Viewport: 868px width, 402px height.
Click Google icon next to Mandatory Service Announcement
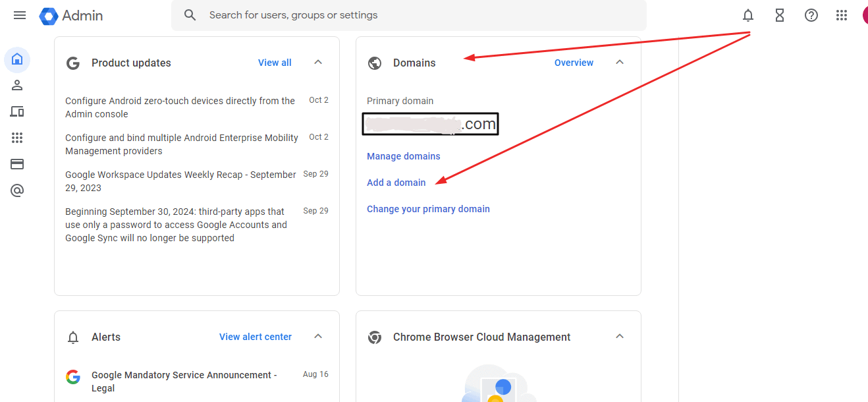(73, 377)
